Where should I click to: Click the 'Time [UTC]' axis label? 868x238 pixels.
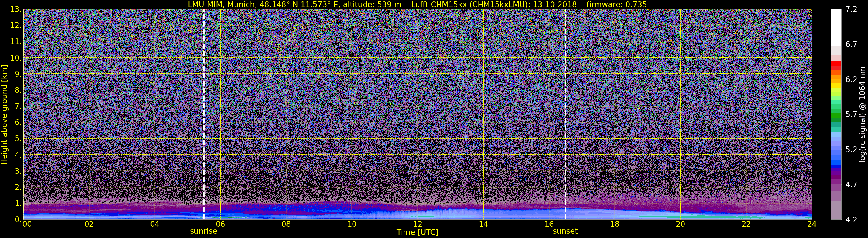[x=417, y=232]
